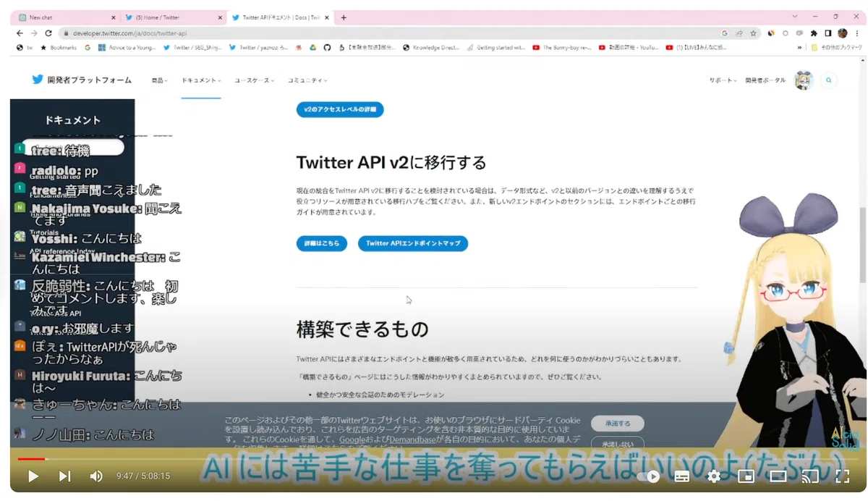Expand the 商品 dropdown menu

pyautogui.click(x=159, y=80)
